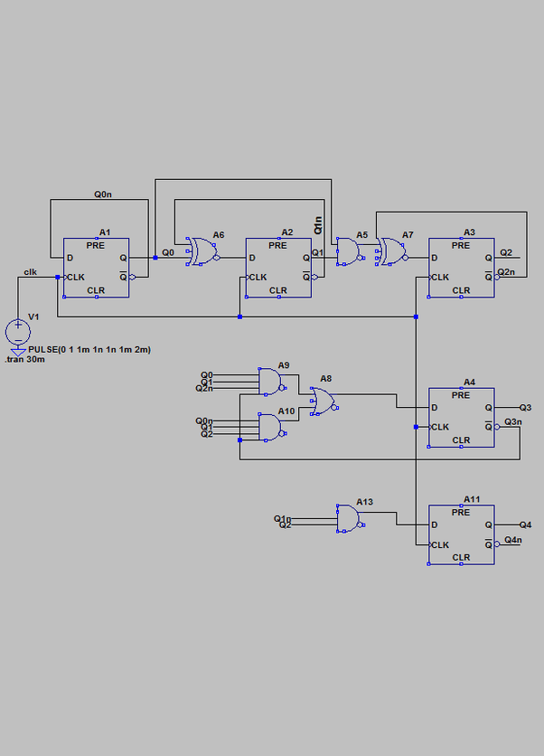
Task: Click the vertical Q1n net label
Action: click(318, 226)
